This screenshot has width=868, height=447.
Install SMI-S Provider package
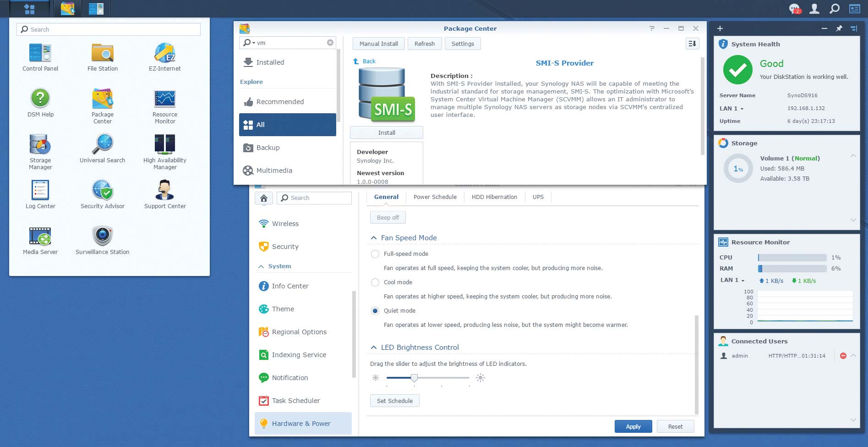pyautogui.click(x=387, y=132)
